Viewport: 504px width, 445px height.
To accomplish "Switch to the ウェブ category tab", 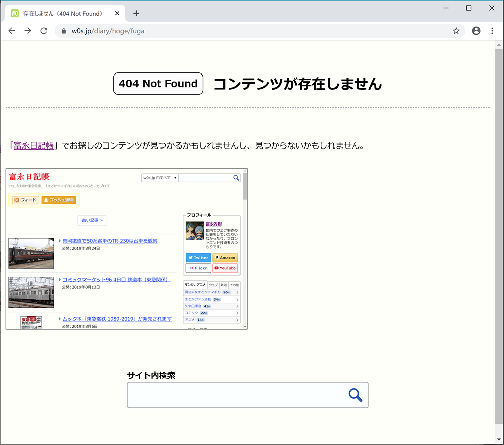I will [x=213, y=285].
